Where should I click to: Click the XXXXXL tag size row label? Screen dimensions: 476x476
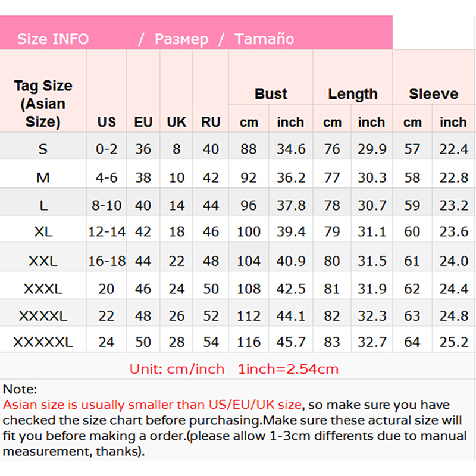[43, 342]
